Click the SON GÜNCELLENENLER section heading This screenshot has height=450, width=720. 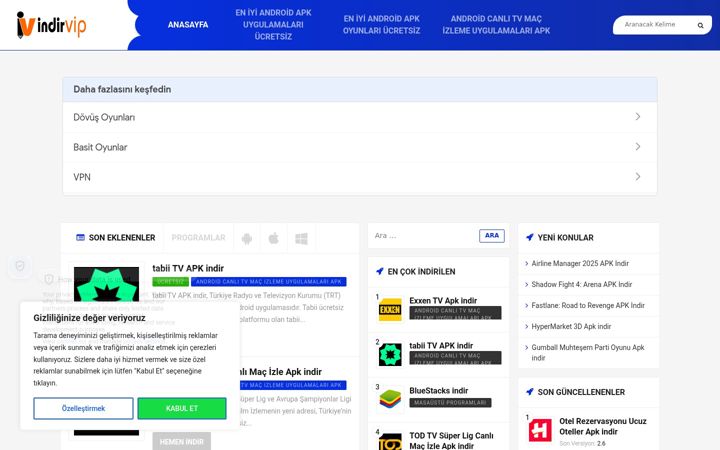click(x=581, y=392)
